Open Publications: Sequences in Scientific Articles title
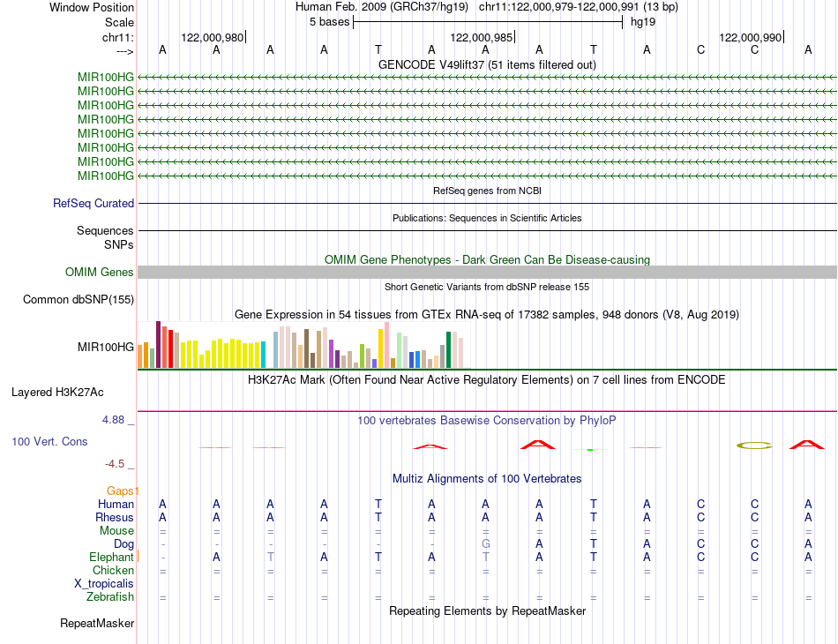Viewport: 838px width, 644px height. 487,218
